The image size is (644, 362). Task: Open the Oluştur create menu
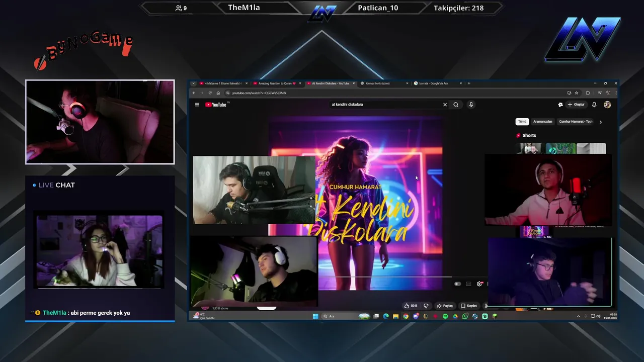[x=576, y=105]
